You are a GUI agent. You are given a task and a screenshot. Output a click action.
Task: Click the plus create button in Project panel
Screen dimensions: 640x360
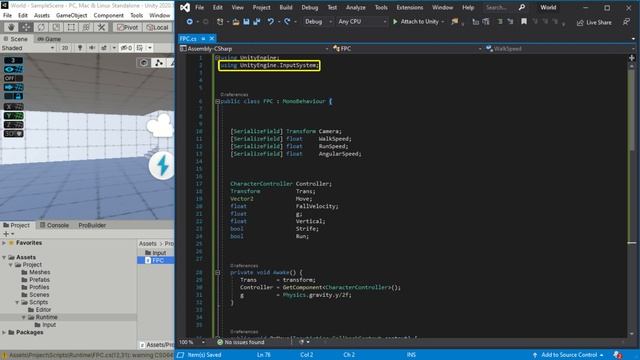tap(6, 234)
